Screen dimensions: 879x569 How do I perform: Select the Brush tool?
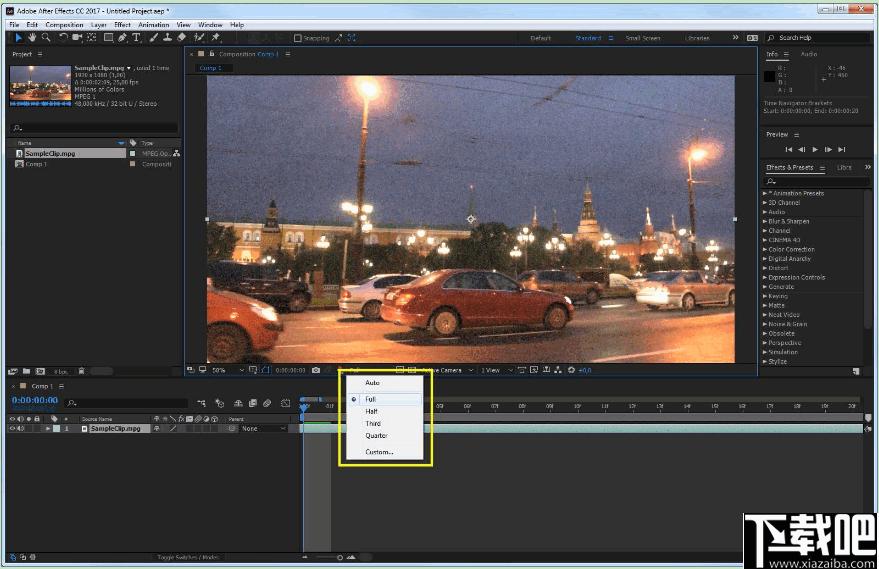153,38
